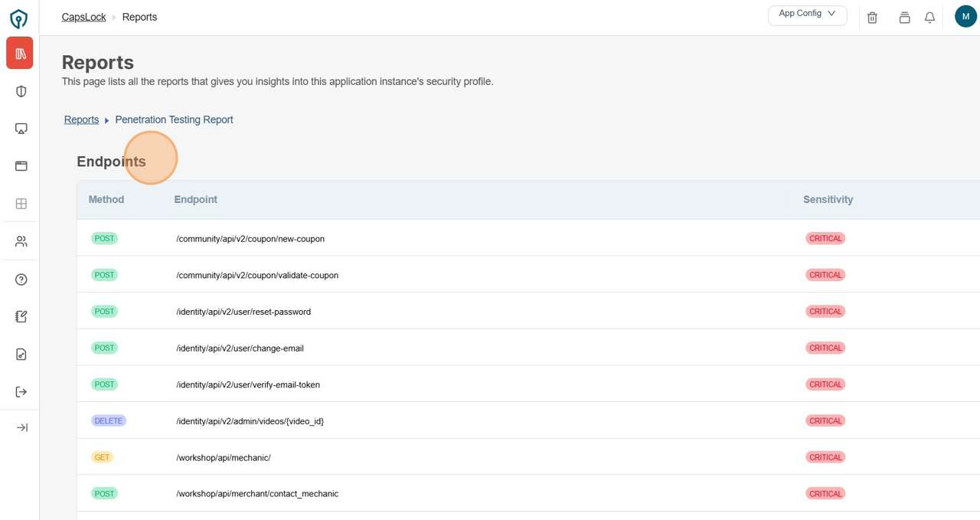Click the red library icon in sidebar
The height and width of the screenshot is (520, 980).
click(20, 54)
